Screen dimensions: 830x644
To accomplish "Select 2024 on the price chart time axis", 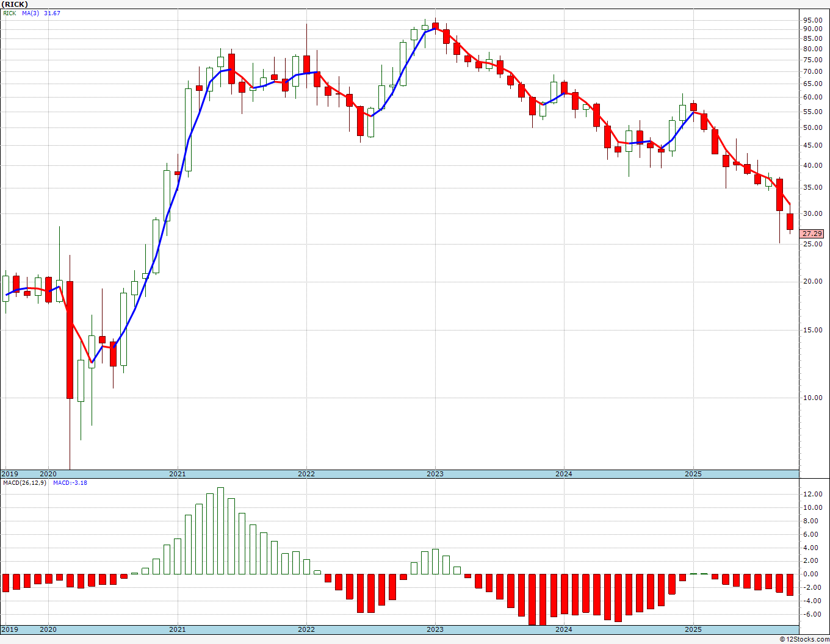I will pyautogui.click(x=564, y=474).
